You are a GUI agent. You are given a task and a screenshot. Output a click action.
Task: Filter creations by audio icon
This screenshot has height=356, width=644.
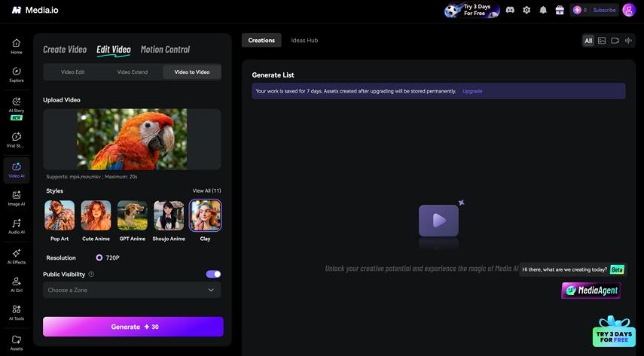point(628,40)
